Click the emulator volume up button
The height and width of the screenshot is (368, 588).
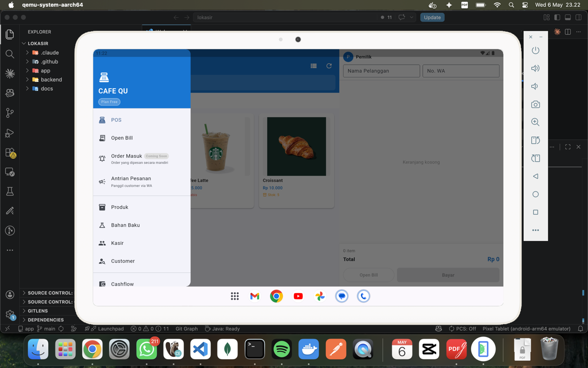coord(536,68)
